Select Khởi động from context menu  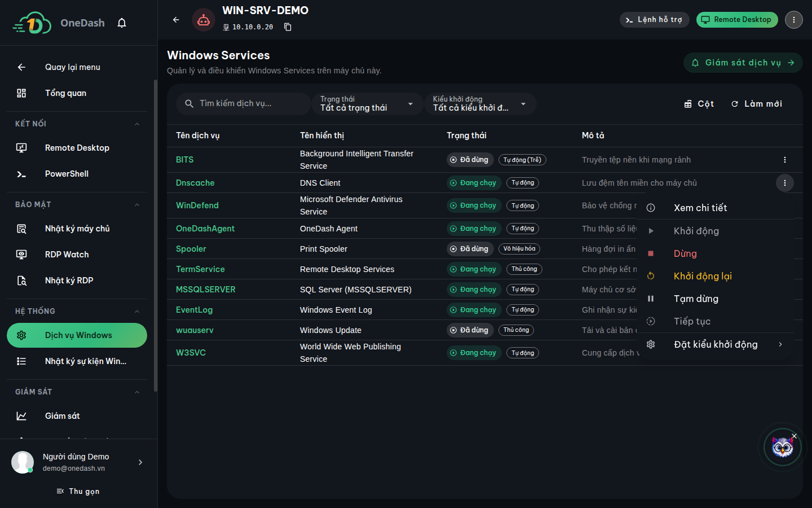pyautogui.click(x=715, y=231)
